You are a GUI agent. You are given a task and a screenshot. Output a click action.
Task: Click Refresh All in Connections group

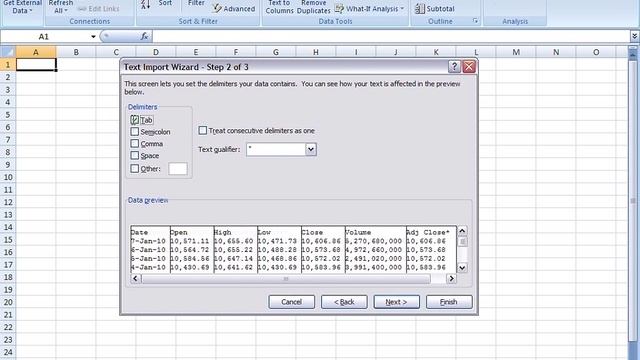pyautogui.click(x=60, y=7)
